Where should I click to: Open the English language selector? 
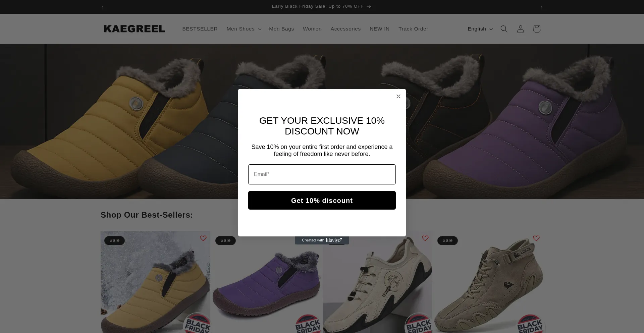click(480, 29)
